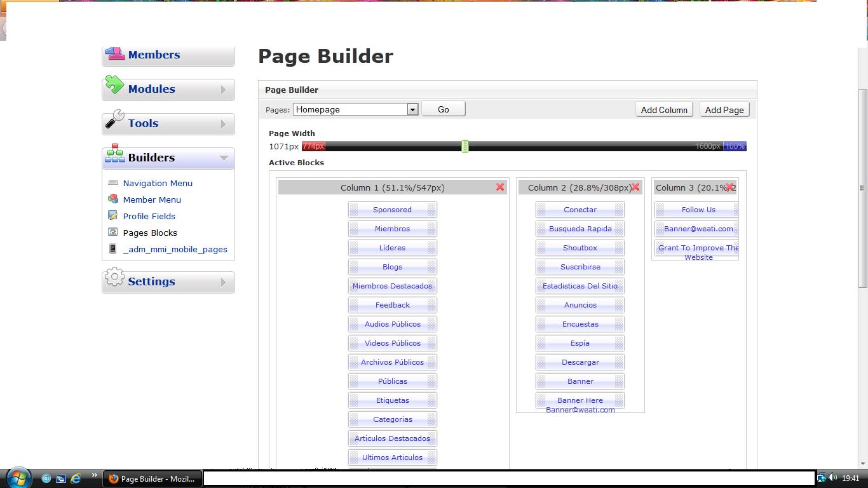Click the Builders diagram icon
The image size is (868, 488).
click(115, 154)
